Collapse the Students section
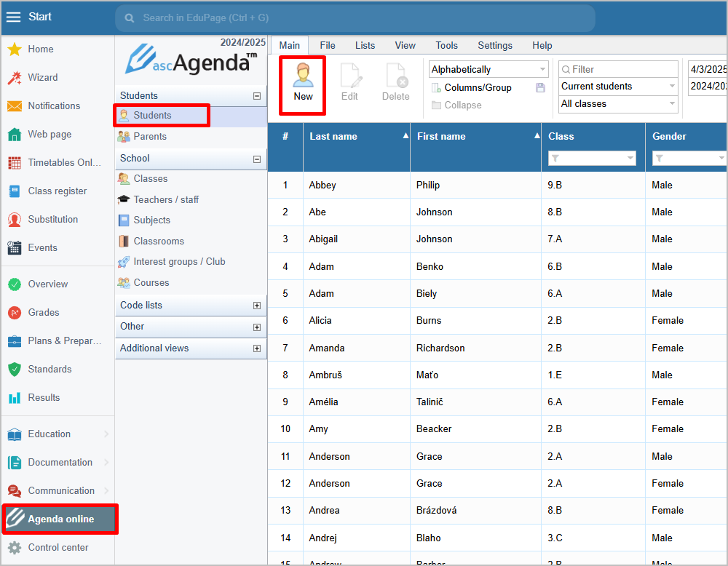Viewport: 728px width, 566px height. pyautogui.click(x=256, y=96)
